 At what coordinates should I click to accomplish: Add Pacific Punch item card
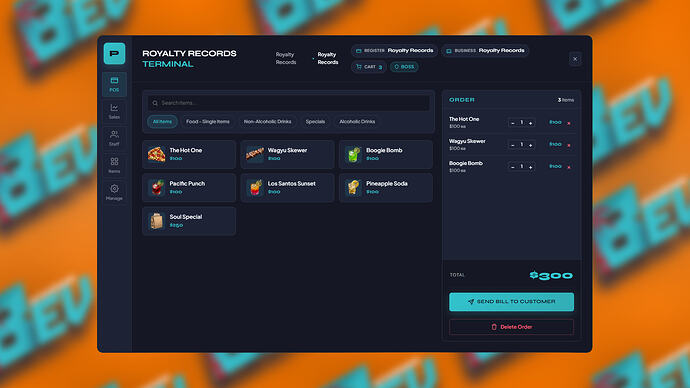pyautogui.click(x=189, y=188)
